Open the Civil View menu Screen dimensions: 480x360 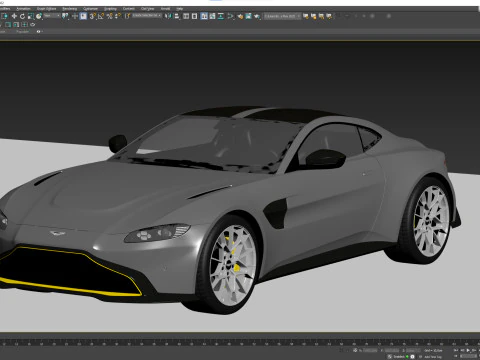coord(147,9)
